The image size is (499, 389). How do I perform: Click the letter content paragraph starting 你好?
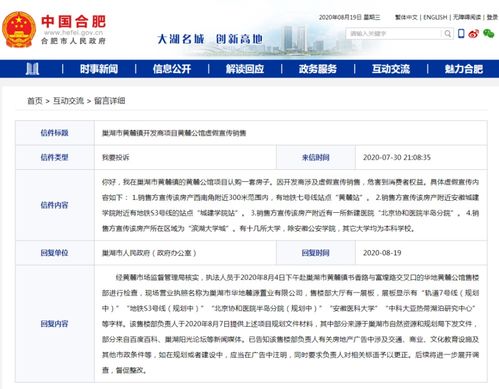pyautogui.click(x=290, y=205)
